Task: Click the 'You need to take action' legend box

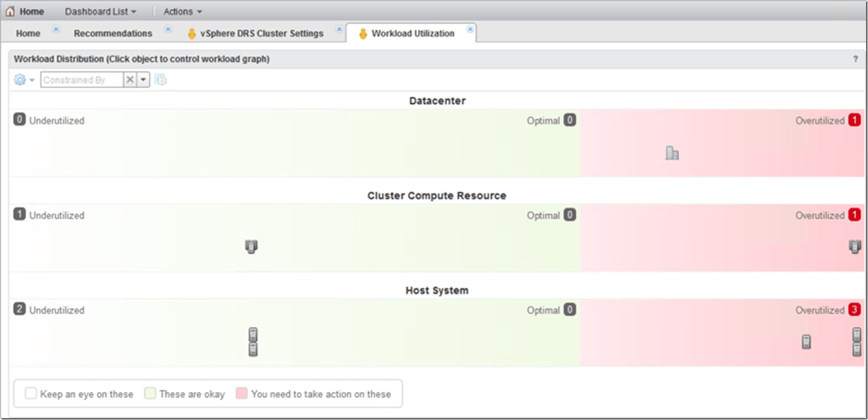Action: [242, 393]
